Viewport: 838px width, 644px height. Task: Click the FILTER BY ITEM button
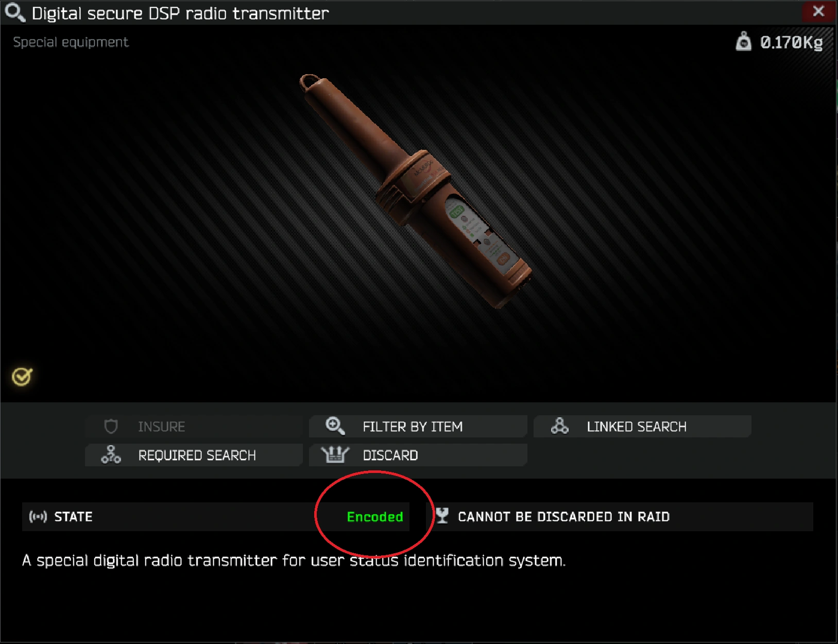(418, 427)
